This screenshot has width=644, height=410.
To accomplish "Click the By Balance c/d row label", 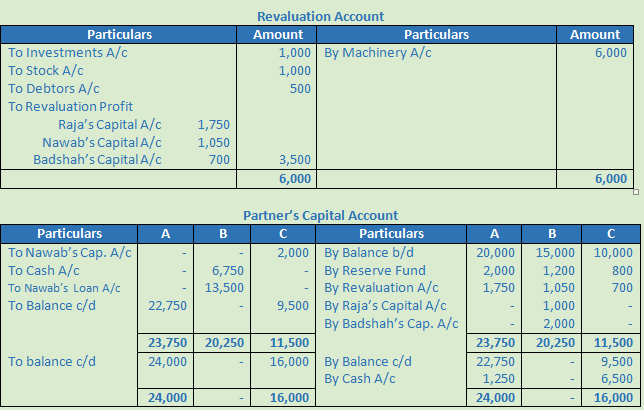I will pos(368,362).
